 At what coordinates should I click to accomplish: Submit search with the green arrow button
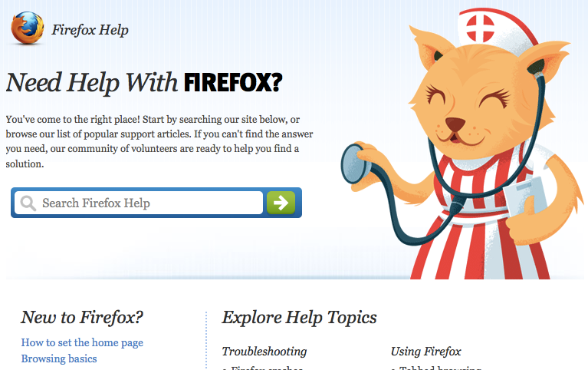[x=281, y=203]
